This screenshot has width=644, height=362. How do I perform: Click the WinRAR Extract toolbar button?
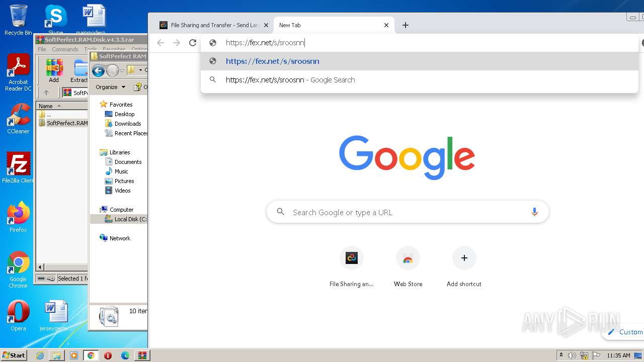coord(79,71)
